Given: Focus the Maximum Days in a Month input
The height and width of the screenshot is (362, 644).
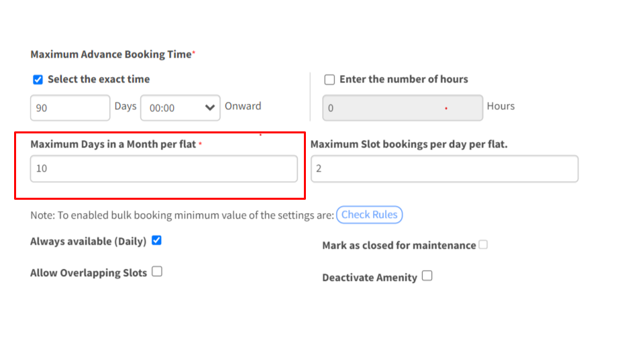Looking at the screenshot, I should pyautogui.click(x=164, y=169).
